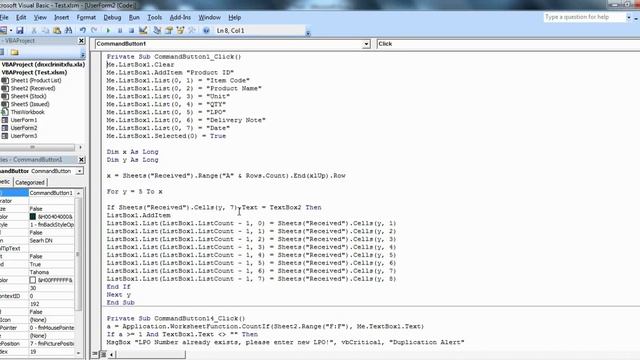Open the Properties object selector dropdown

(x=79, y=171)
